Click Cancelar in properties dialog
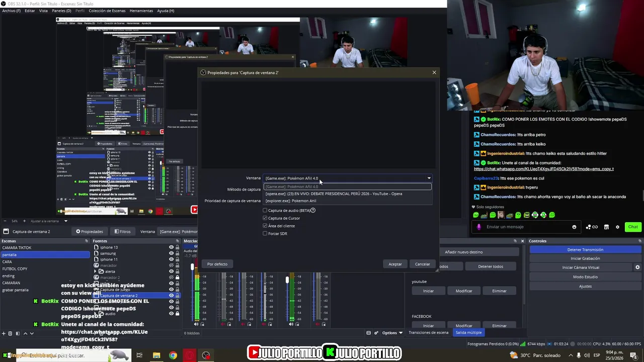 (x=423, y=264)
